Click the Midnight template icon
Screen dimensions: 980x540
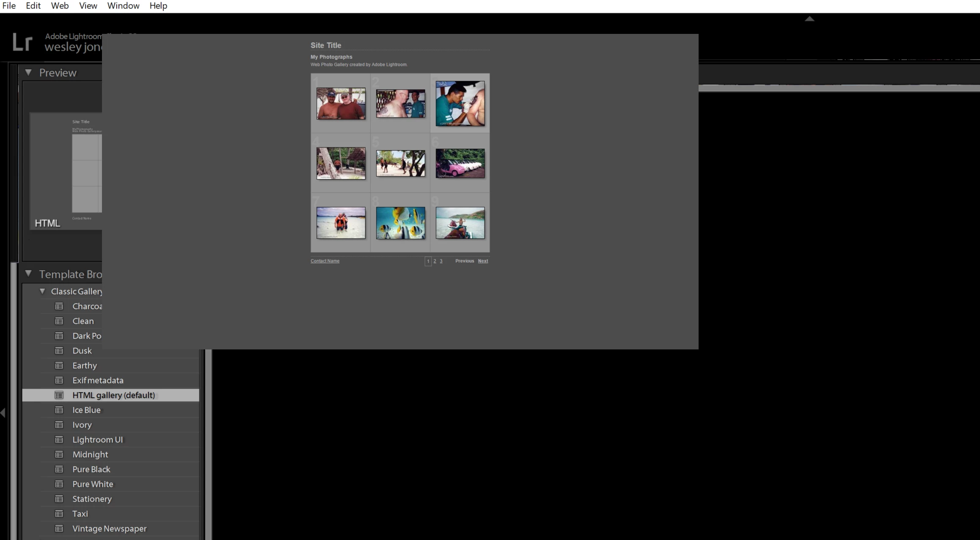(x=59, y=454)
